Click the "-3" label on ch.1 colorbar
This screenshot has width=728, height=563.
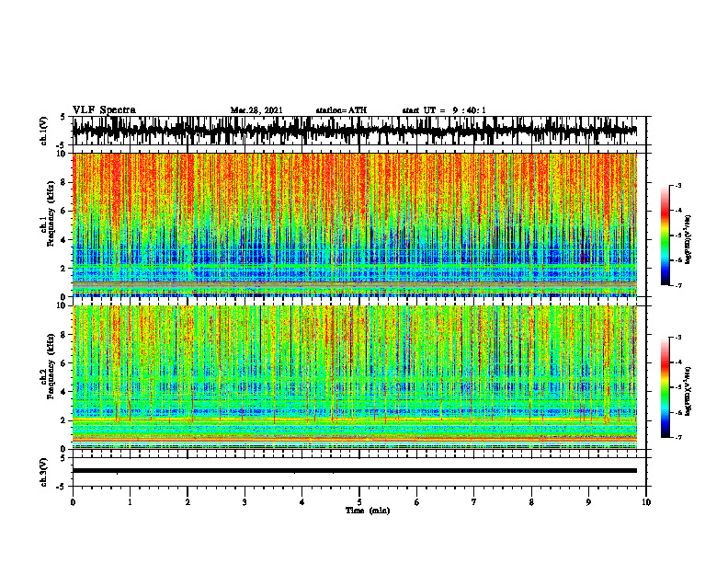point(677,185)
